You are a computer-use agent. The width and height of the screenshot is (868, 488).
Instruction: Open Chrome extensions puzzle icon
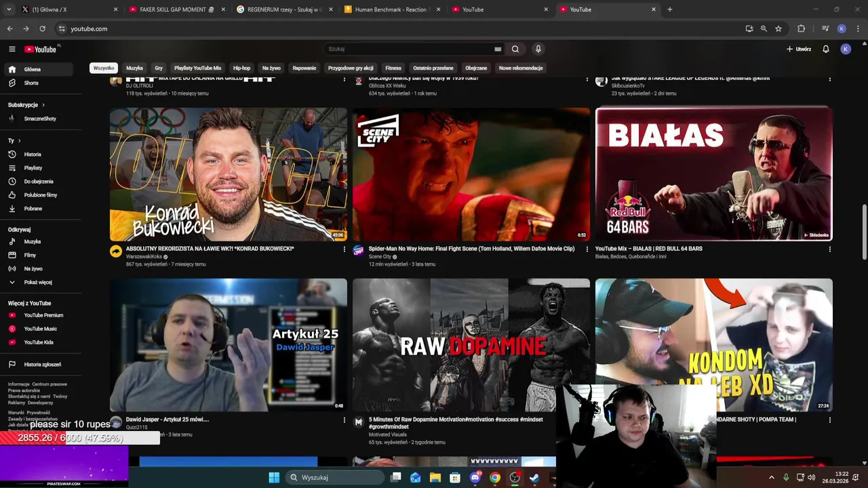pyautogui.click(x=802, y=28)
